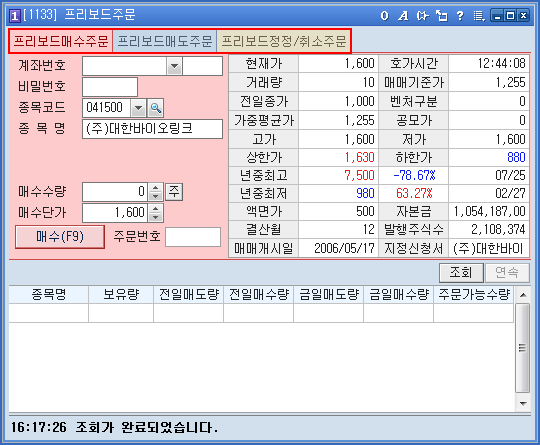Click the arrow icon next to the 'A' icon
540x445 pixels.
pyautogui.click(x=422, y=15)
